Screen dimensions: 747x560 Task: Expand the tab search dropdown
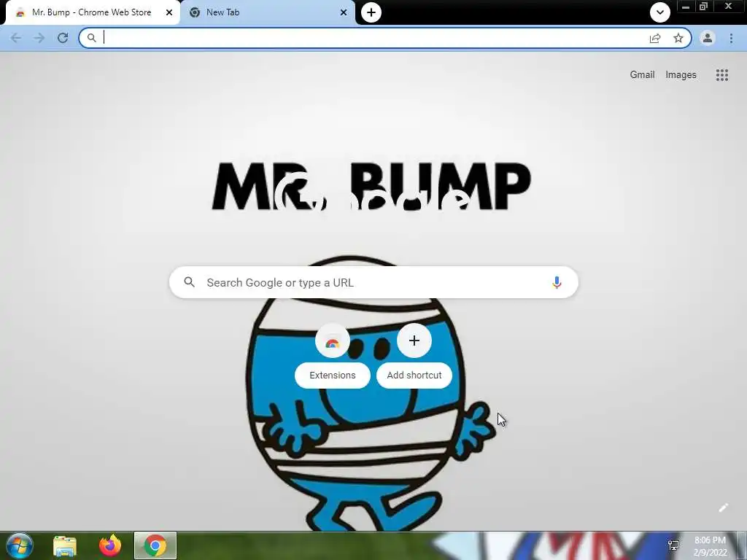[659, 12]
